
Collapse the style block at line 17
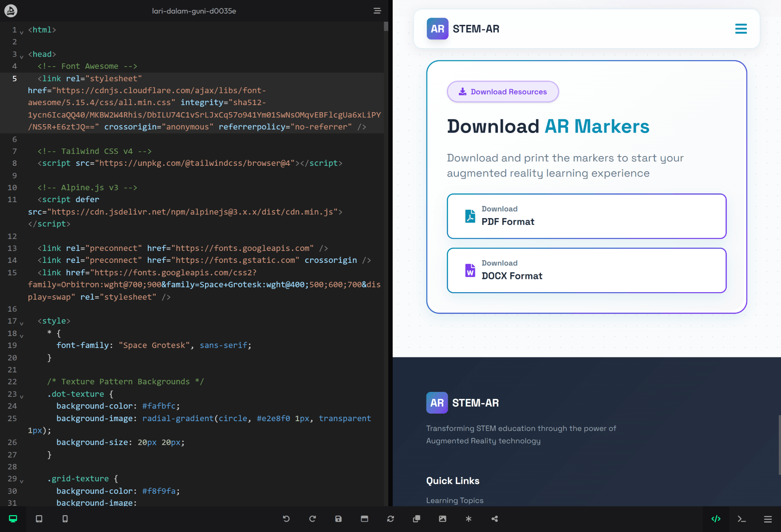click(22, 323)
